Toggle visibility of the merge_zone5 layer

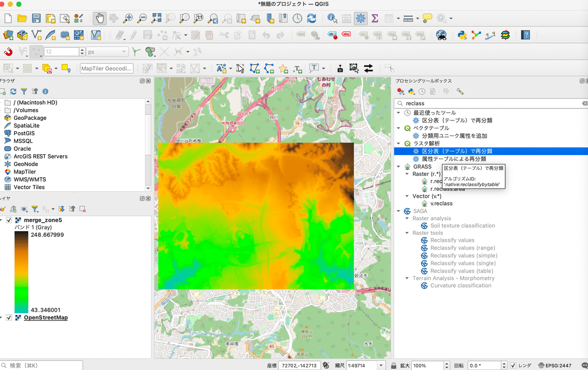[8, 220]
